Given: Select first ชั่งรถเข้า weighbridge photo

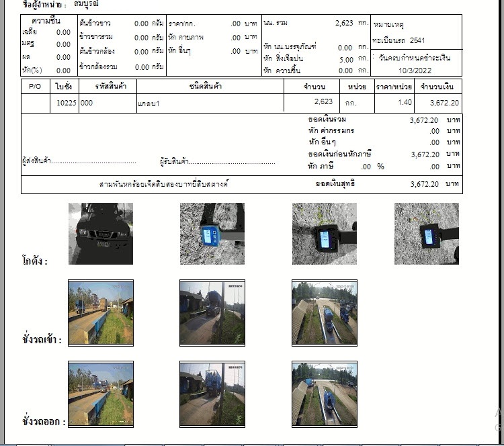Looking at the screenshot, I should pyautogui.click(x=101, y=312).
